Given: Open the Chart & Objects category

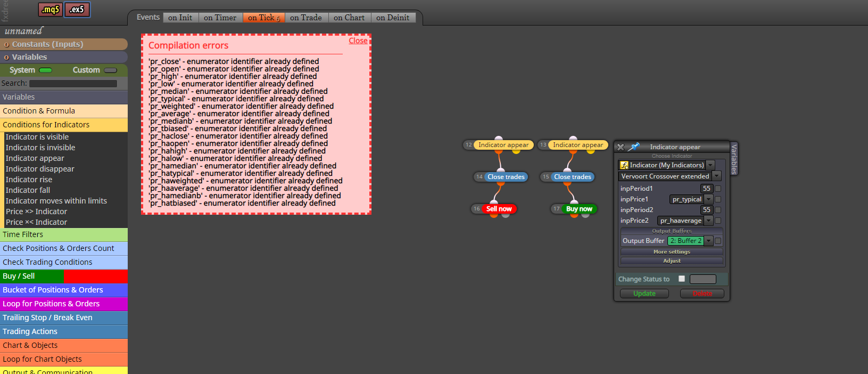Looking at the screenshot, I should [x=64, y=345].
